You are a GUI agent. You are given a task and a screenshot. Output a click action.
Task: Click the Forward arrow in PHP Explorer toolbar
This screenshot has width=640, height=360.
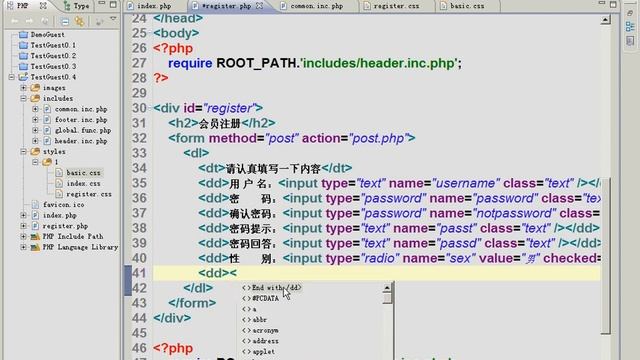click(x=29, y=21)
